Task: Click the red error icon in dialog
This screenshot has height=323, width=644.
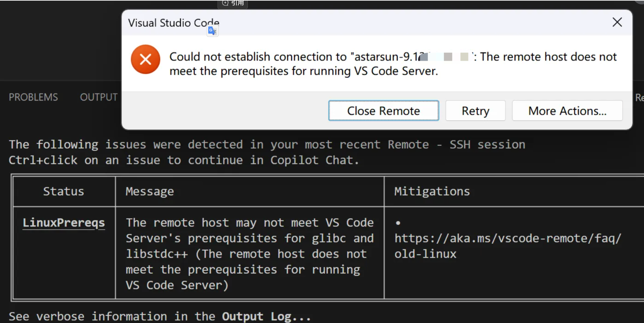Action: tap(145, 59)
